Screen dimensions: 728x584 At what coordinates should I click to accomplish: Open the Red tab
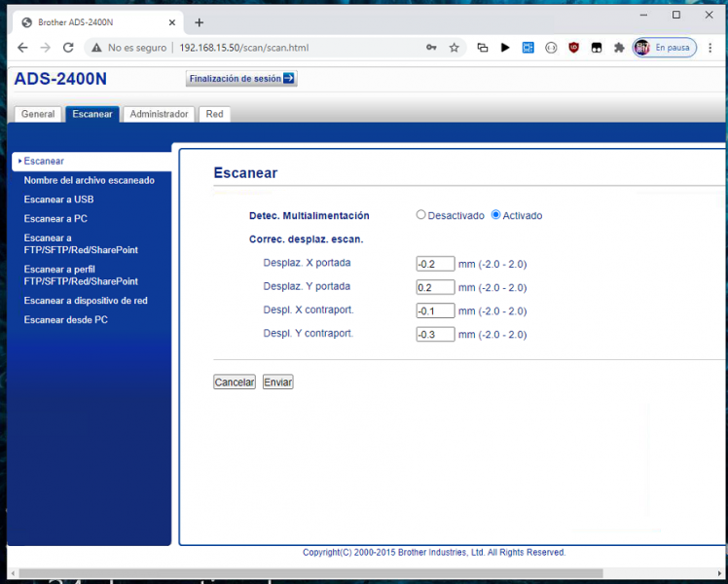(214, 114)
